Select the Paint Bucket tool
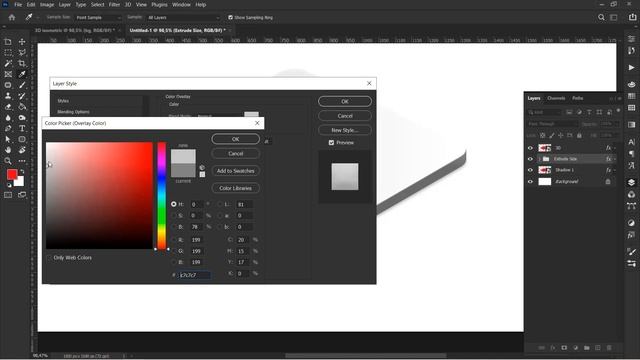640x360 pixels. 22,107
